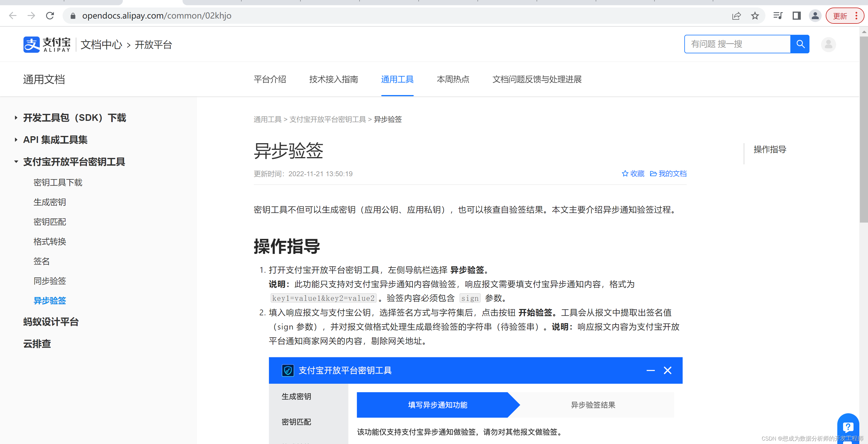This screenshot has width=868, height=444.
Task: Open 生成密钥 in sidebar
Action: [50, 202]
